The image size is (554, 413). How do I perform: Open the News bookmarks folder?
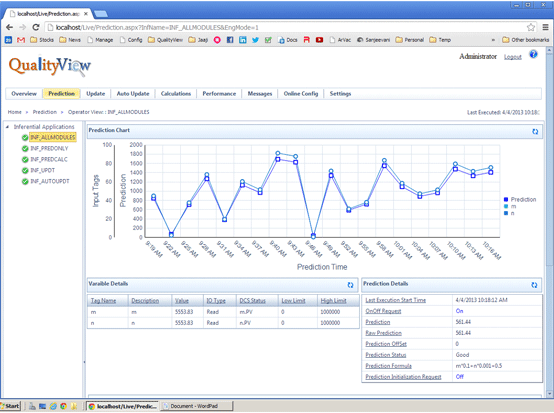pyautogui.click(x=70, y=40)
